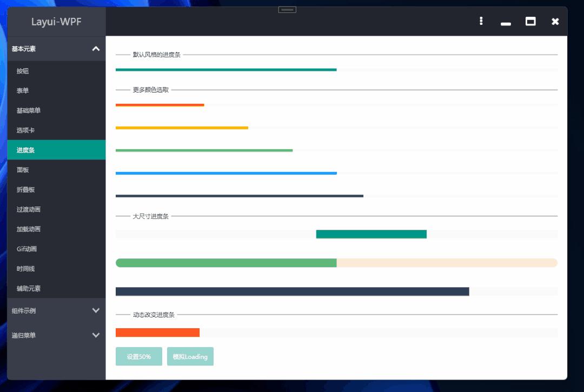584x392 pixels.
Task: Expand the 组件示例 section
Action: coord(56,310)
